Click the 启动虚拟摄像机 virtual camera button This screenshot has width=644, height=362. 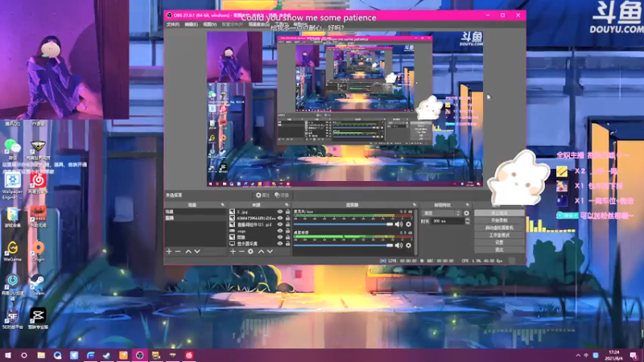click(499, 228)
